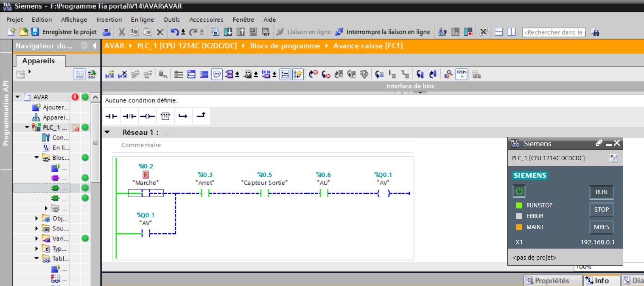Click Interrompre la liaison en ligne
The height and width of the screenshot is (286, 644).
point(383,32)
